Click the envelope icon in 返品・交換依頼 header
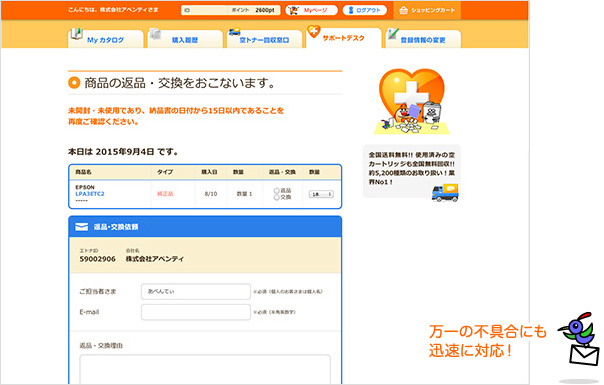Image resolution: width=604 pixels, height=385 pixels. pyautogui.click(x=81, y=227)
